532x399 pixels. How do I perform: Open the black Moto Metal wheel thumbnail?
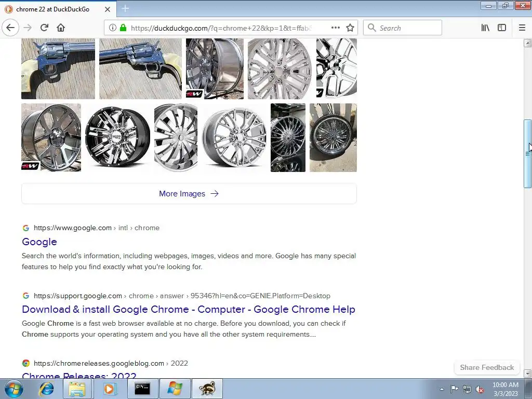coord(117,137)
